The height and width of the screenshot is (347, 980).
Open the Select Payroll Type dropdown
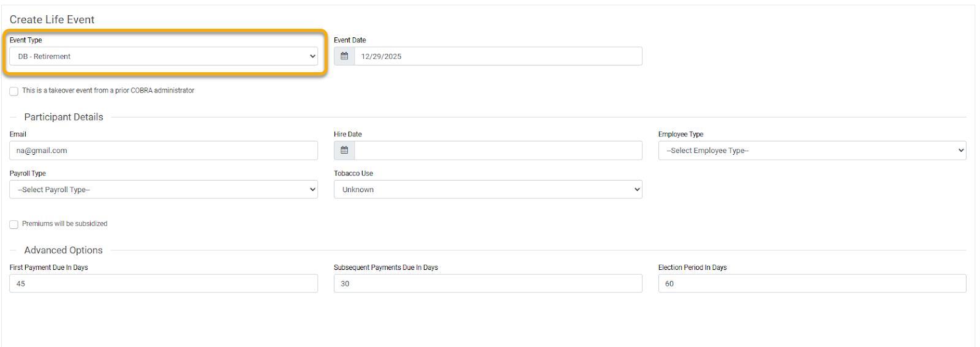coord(164,190)
